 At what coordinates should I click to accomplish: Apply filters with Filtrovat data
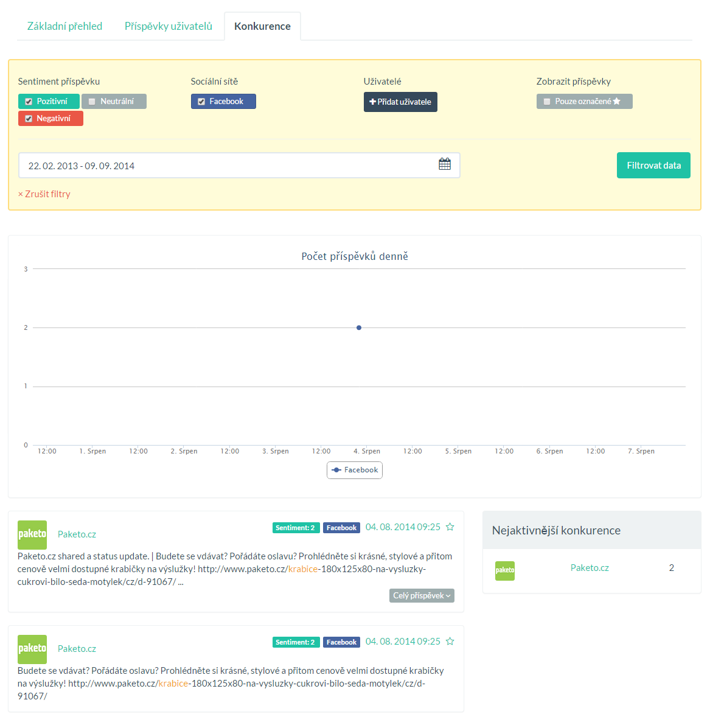(x=653, y=166)
